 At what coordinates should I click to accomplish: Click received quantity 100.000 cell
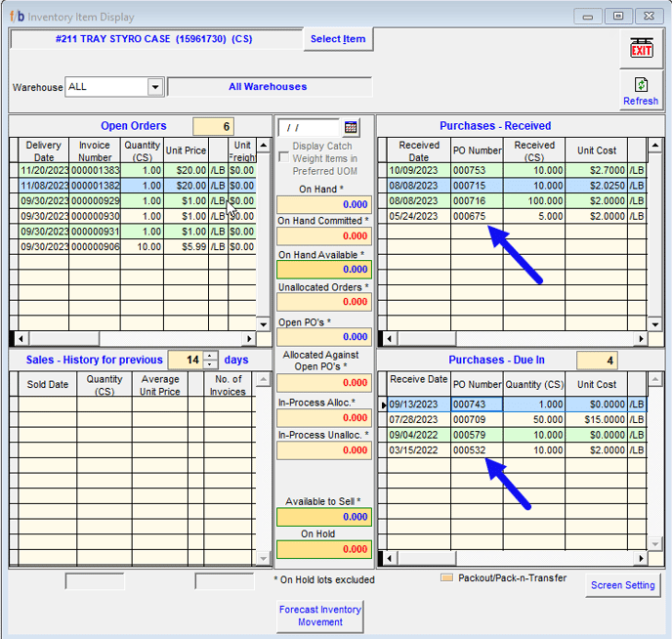pyautogui.click(x=534, y=201)
